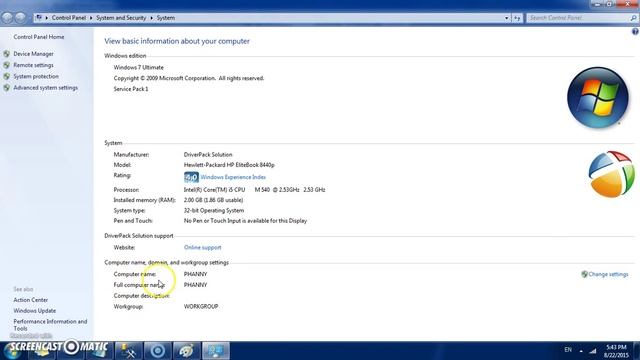Show hidden icons in the system tray
The width and height of the screenshot is (640, 360).
[581, 351]
